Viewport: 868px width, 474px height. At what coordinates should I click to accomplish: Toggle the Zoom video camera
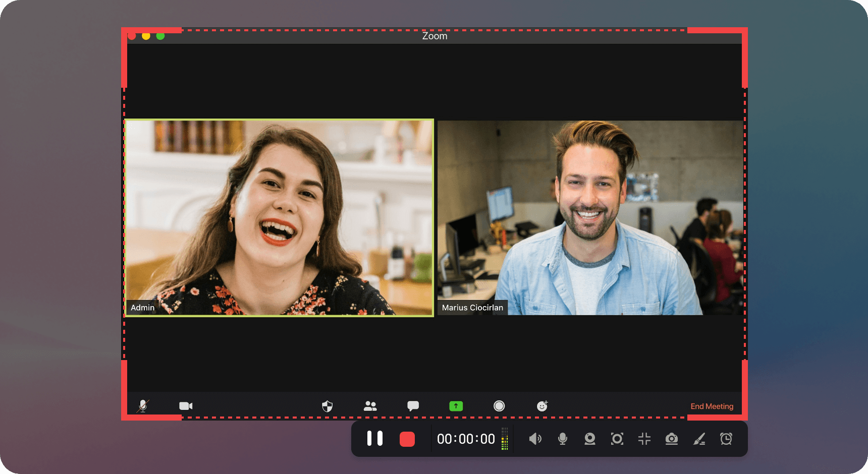[x=186, y=406]
